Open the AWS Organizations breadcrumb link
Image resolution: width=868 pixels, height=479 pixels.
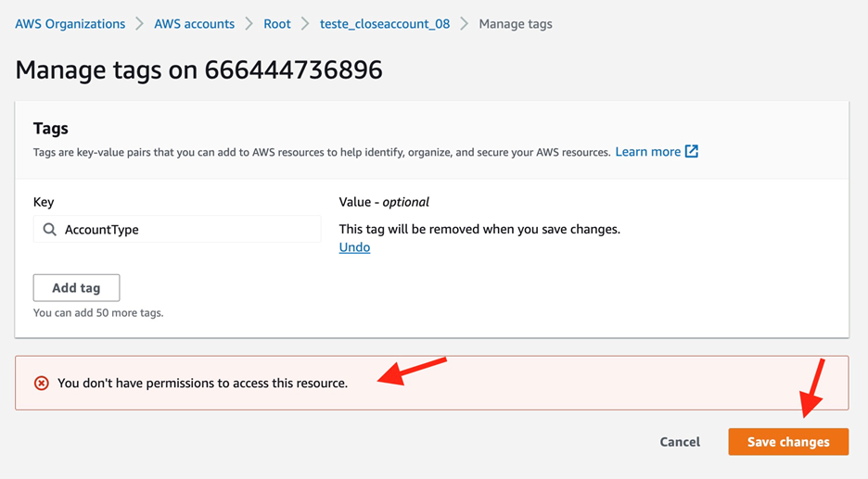(x=70, y=24)
